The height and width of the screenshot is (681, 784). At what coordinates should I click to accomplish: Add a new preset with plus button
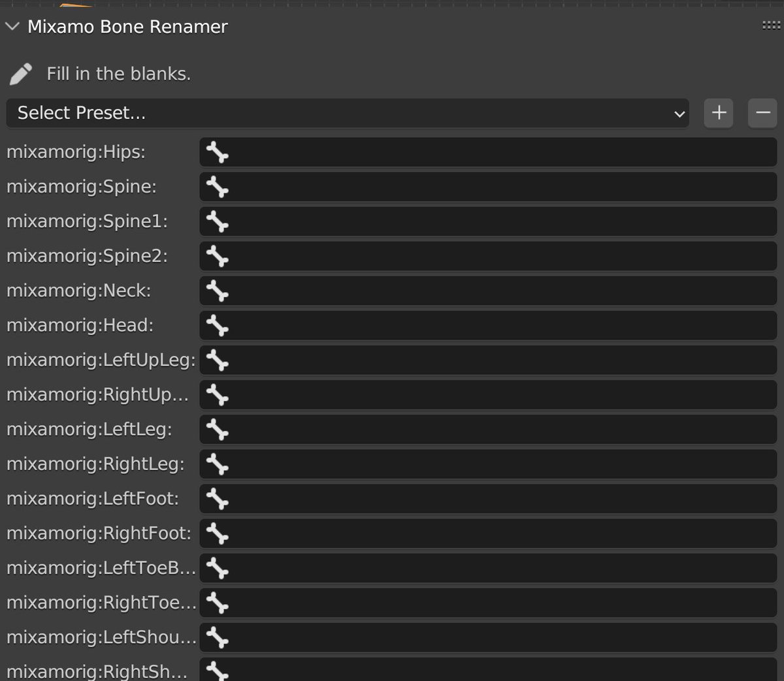(x=719, y=113)
